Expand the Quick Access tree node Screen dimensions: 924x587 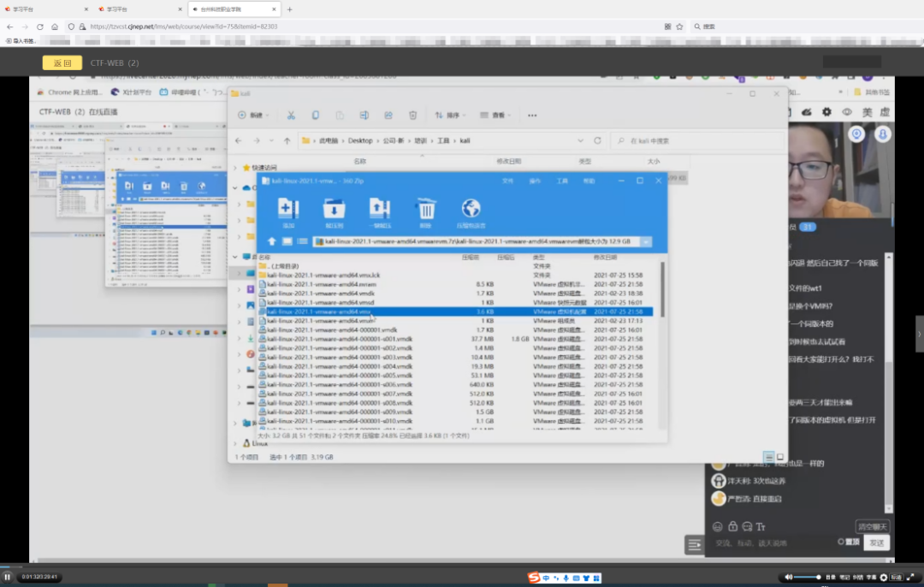point(235,168)
